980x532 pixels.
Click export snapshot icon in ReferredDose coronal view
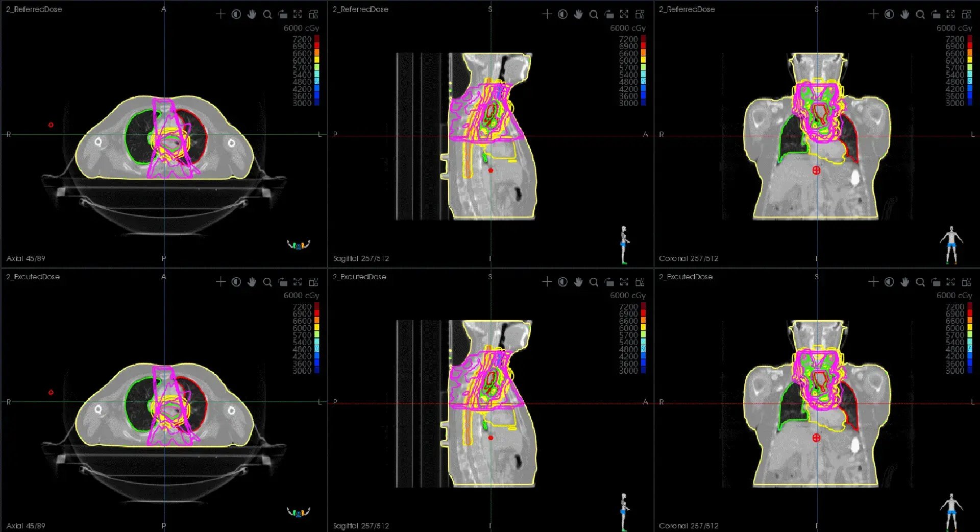pyautogui.click(x=936, y=14)
